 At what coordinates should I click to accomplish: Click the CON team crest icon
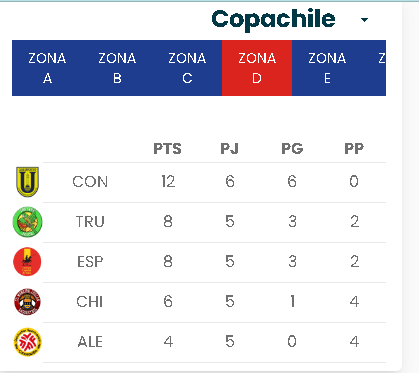click(28, 182)
